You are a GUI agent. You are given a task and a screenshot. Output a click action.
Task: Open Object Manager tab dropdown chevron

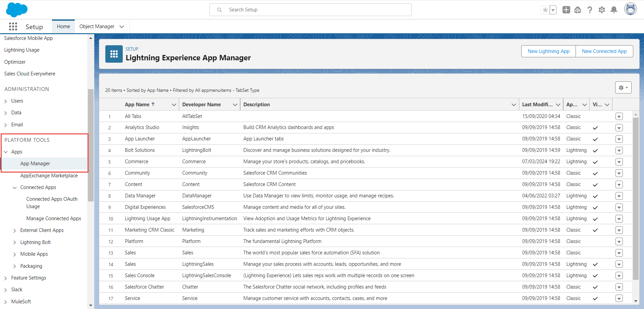122,27
